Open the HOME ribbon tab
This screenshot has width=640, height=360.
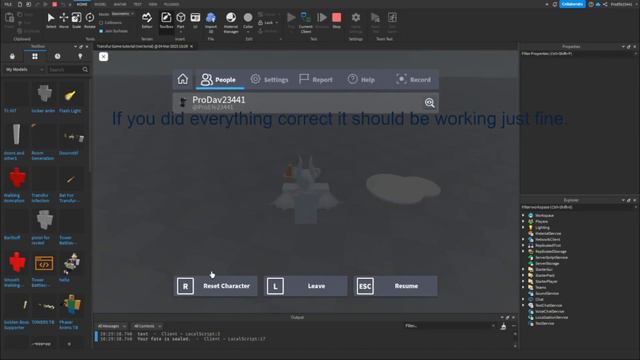(x=82, y=4)
